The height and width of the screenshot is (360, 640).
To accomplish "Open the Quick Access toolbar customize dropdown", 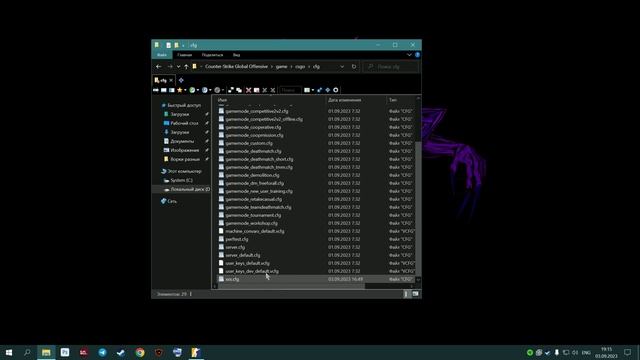I will point(183,45).
